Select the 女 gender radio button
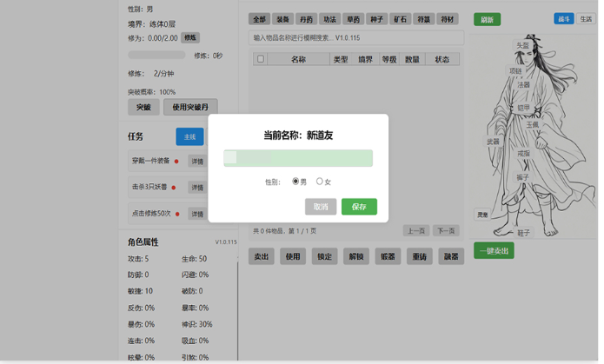The width and height of the screenshot is (604, 364). [319, 181]
